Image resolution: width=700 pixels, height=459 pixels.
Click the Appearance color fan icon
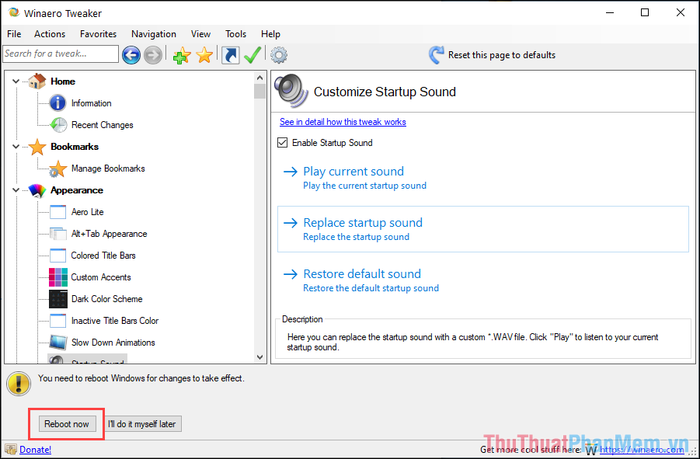37,191
